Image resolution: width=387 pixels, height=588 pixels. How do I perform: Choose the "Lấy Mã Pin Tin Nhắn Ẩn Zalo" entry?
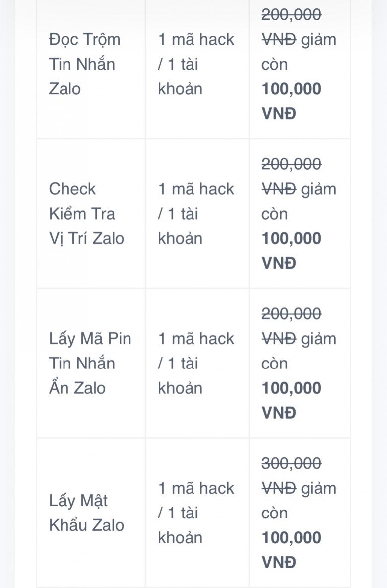(x=90, y=364)
